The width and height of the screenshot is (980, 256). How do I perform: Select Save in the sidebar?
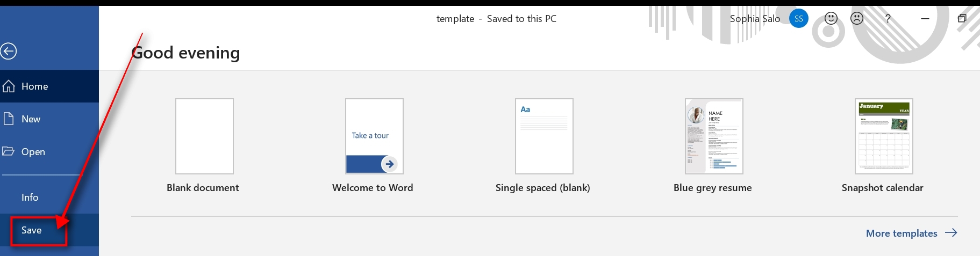(32, 230)
